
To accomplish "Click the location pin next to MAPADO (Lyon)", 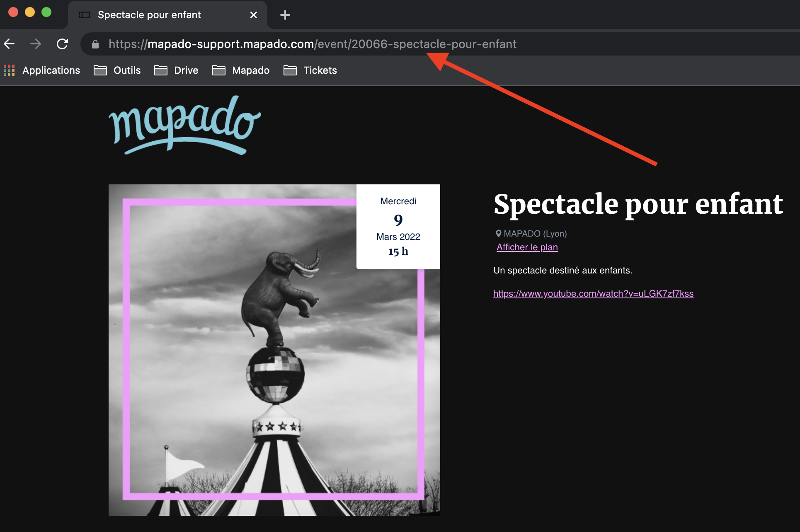I will (x=498, y=234).
